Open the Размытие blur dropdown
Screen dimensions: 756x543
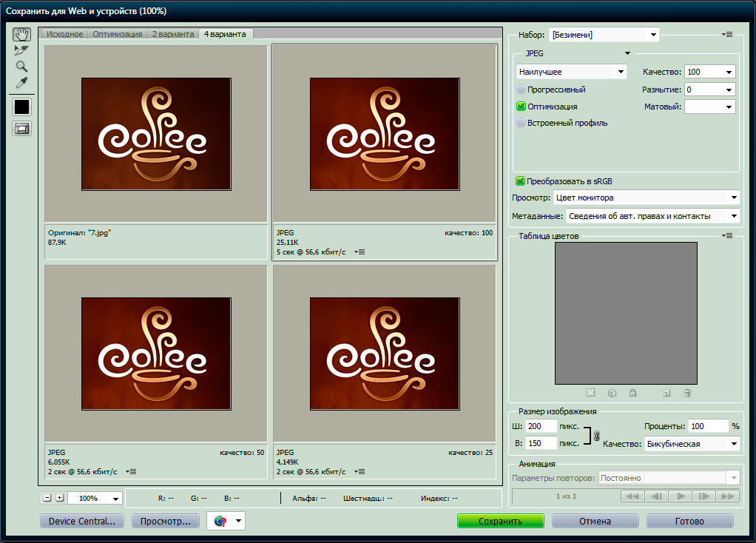pyautogui.click(x=729, y=90)
